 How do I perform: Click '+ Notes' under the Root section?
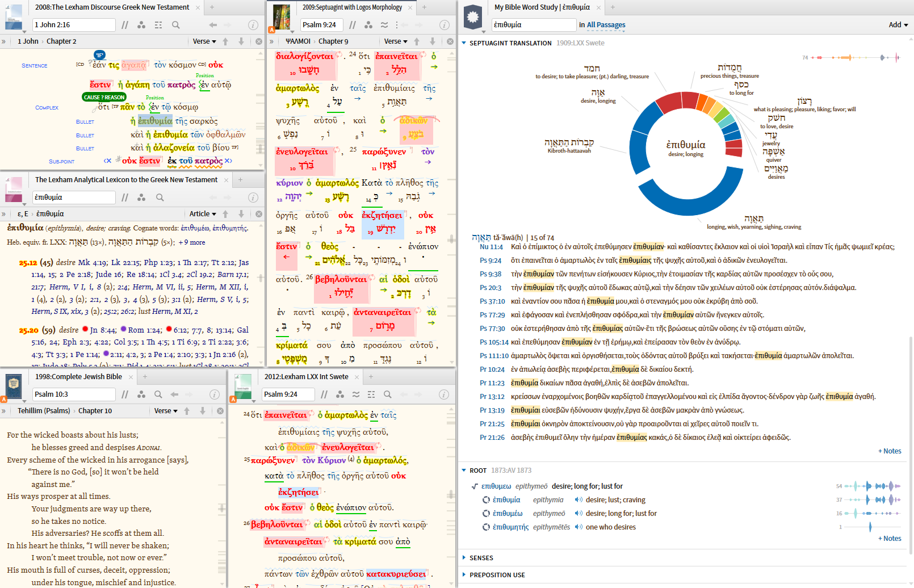tap(890, 539)
